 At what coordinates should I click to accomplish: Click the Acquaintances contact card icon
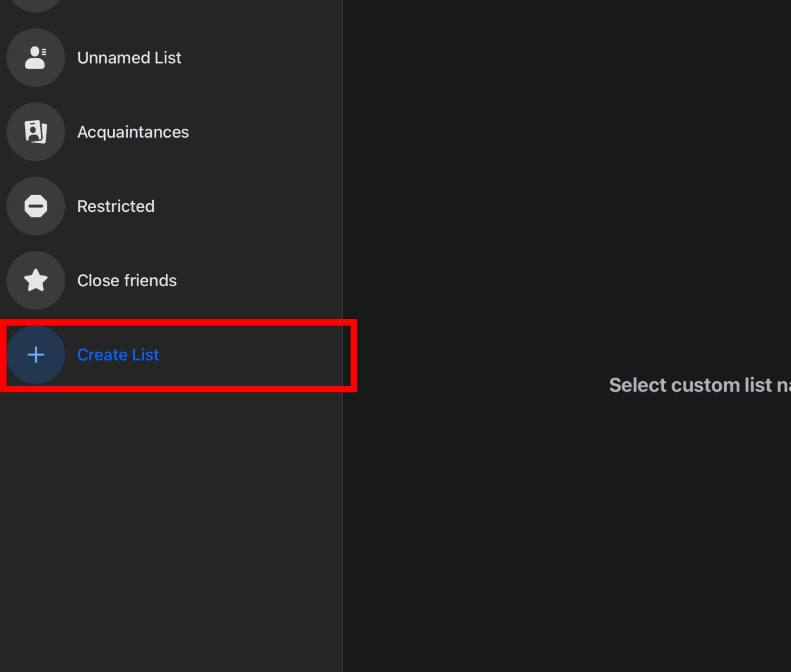click(x=35, y=132)
